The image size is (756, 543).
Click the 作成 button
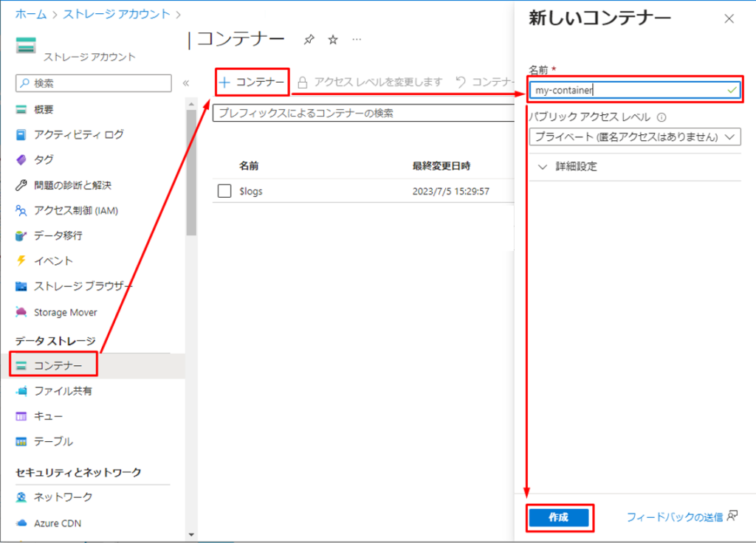coord(559,517)
